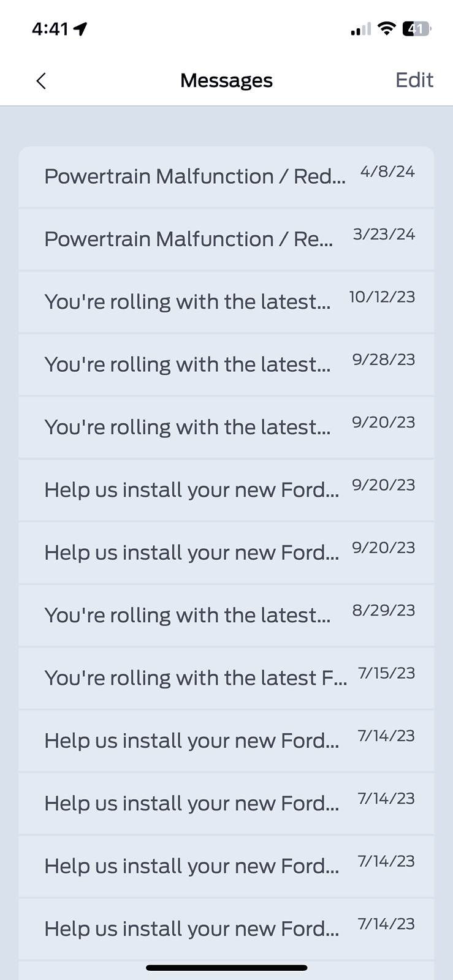Tap the Edit button
453x980 pixels.
[x=414, y=80]
